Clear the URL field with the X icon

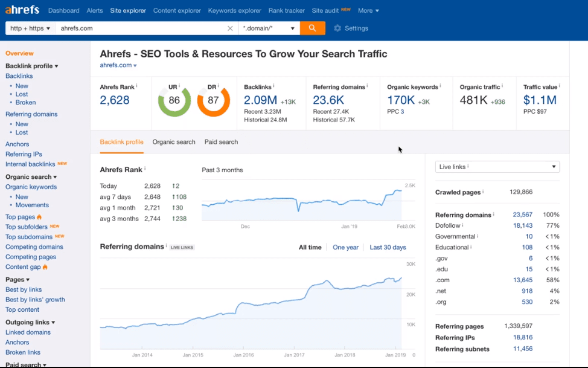230,28
